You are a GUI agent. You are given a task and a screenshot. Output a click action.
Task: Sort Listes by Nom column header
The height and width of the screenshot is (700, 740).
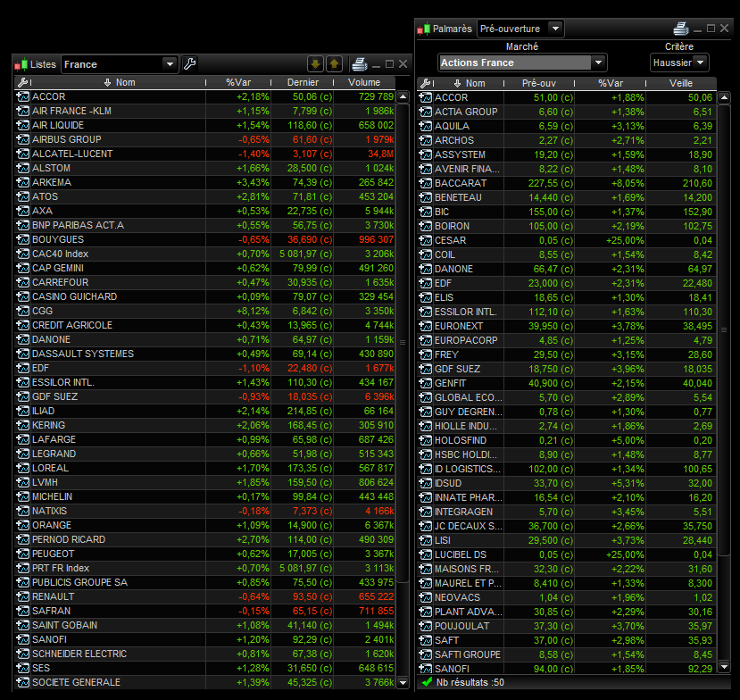[120, 83]
